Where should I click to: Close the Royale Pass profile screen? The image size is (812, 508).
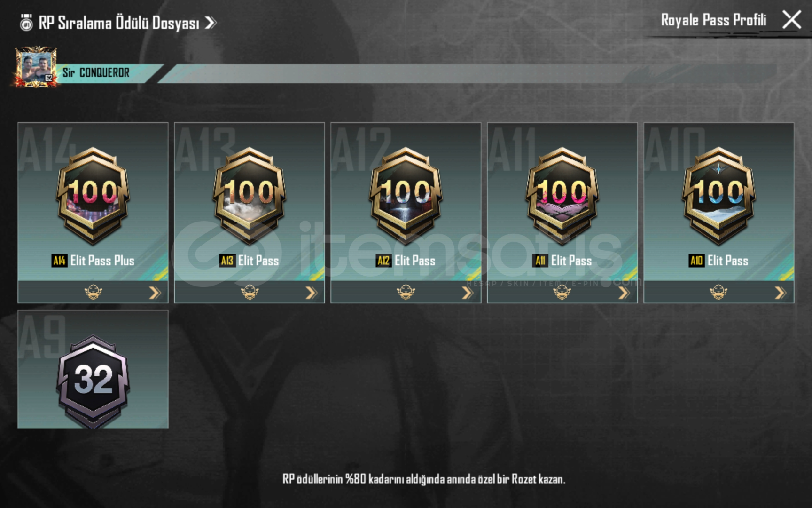(792, 20)
